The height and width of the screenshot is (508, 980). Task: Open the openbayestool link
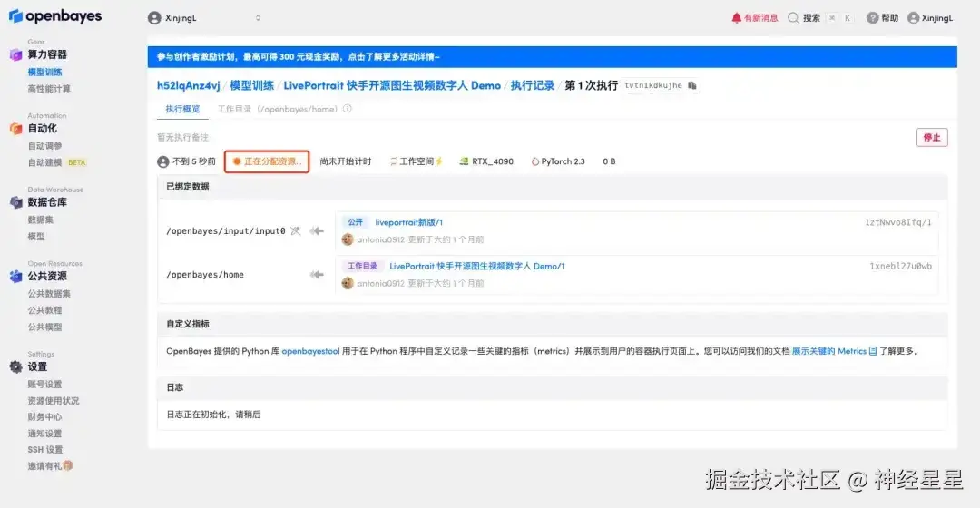(310, 351)
